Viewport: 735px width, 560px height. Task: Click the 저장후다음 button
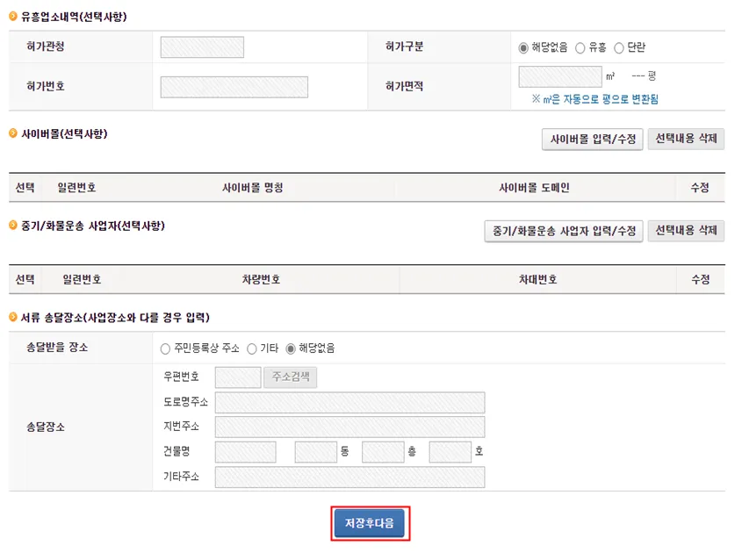coord(370,523)
